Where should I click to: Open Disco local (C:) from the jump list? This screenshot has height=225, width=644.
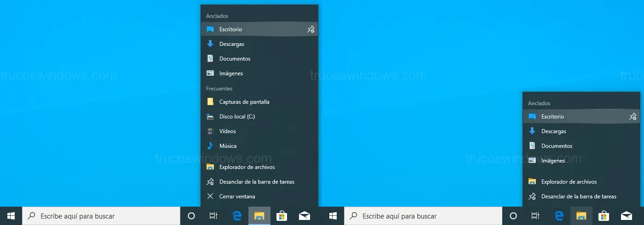(x=237, y=117)
